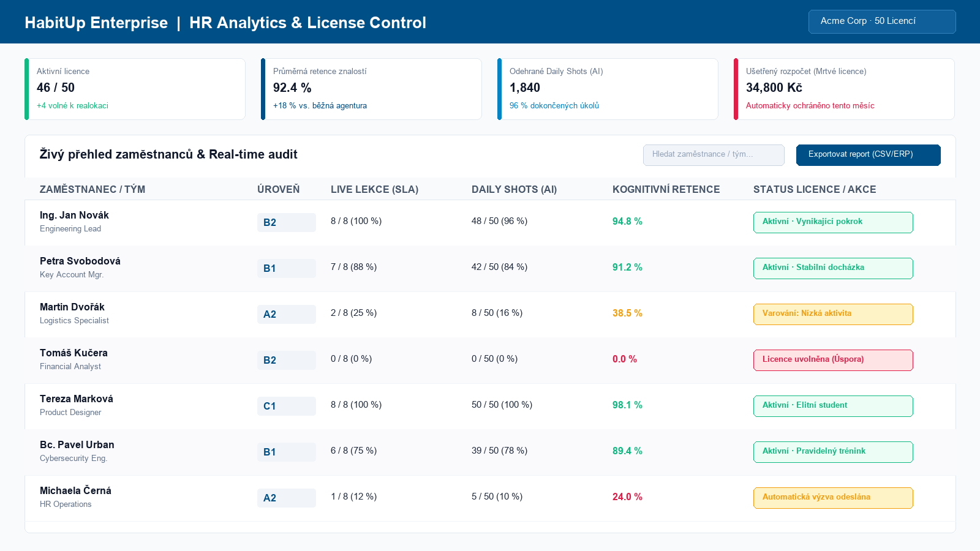
Task: Click Aktivní · Elitní student status badge
Action: pyautogui.click(x=833, y=406)
